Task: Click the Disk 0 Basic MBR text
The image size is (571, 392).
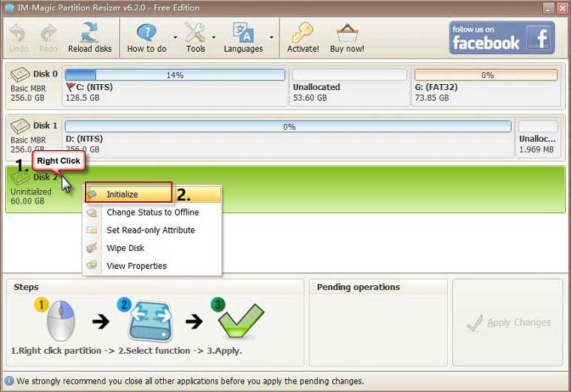Action: (28, 89)
